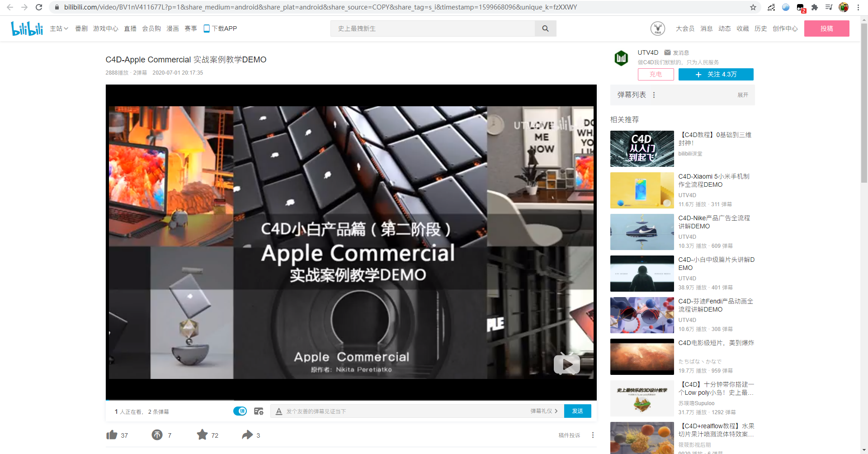Open the danmaku list three-dot options
This screenshot has height=454, width=868.
coord(654,95)
